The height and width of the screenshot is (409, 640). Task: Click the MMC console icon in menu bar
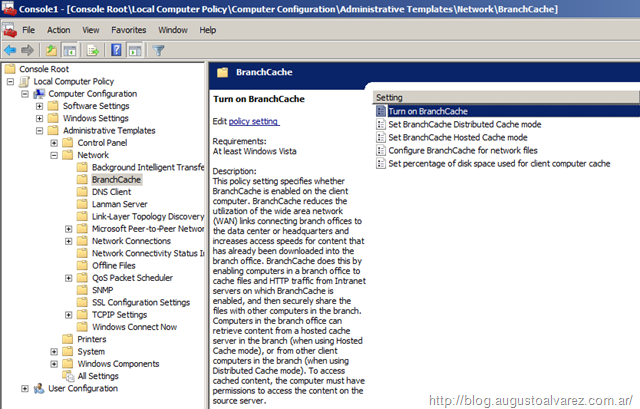pyautogui.click(x=9, y=30)
